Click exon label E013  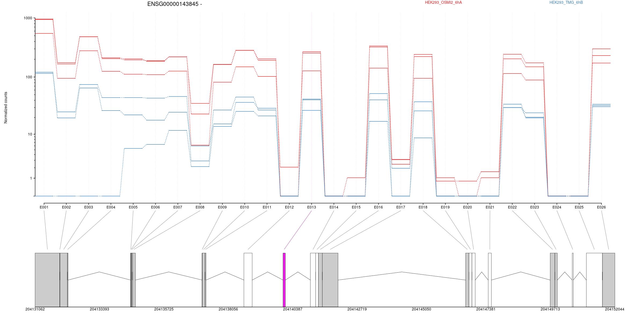pos(312,207)
